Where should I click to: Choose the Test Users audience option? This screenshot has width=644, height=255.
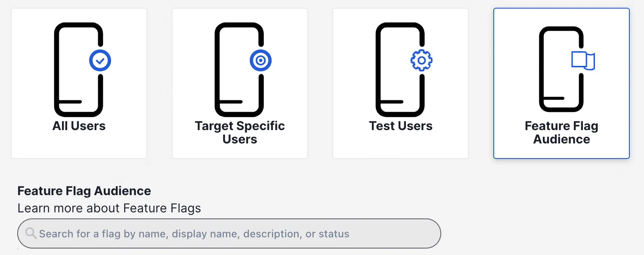click(x=400, y=83)
